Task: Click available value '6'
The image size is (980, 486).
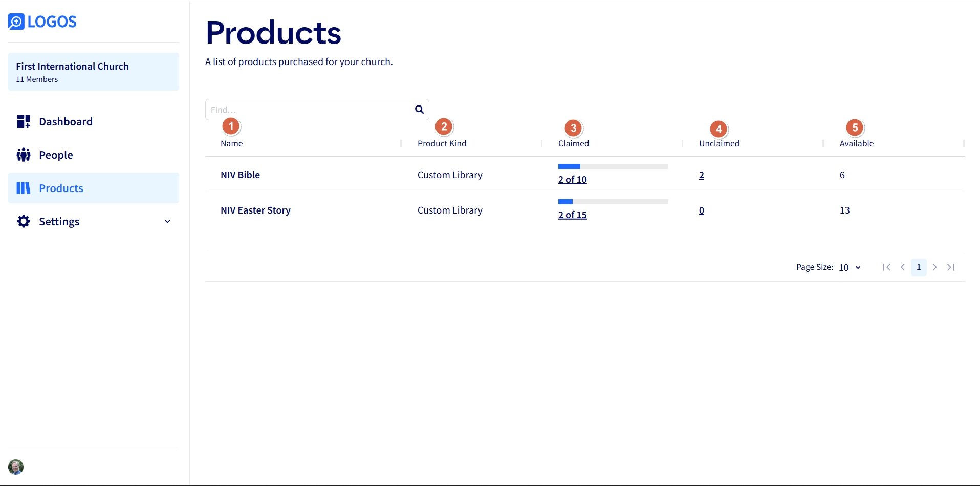Action: [x=842, y=175]
